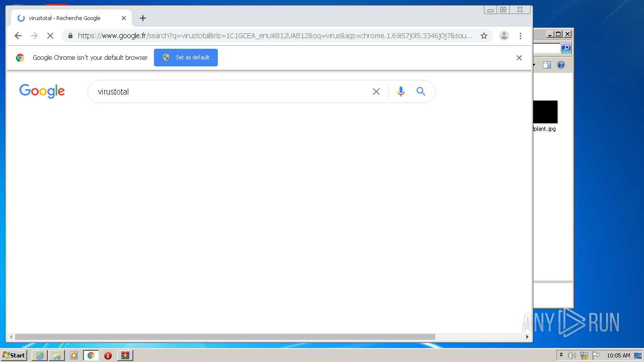Launch Internet Explorer from the taskbar
Screen dimensions: 644x362
point(40,355)
